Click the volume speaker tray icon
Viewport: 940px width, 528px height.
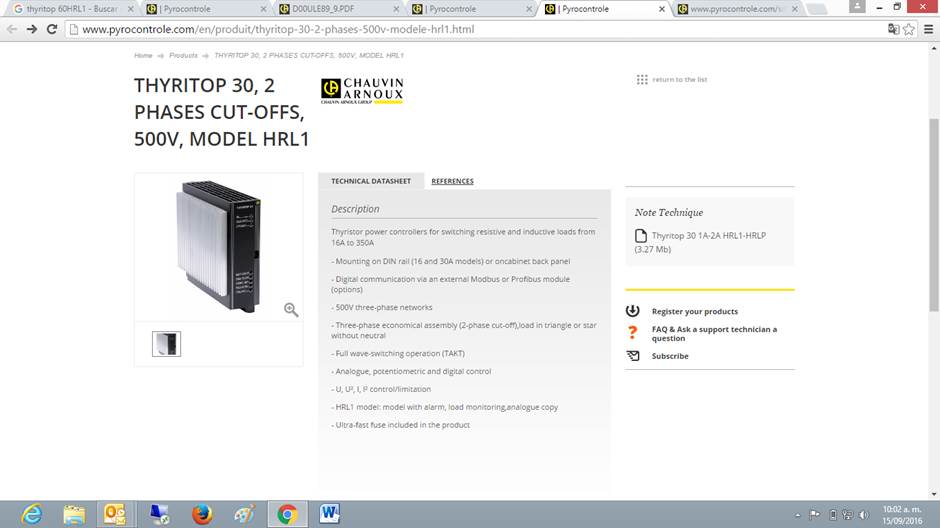pyautogui.click(x=863, y=514)
